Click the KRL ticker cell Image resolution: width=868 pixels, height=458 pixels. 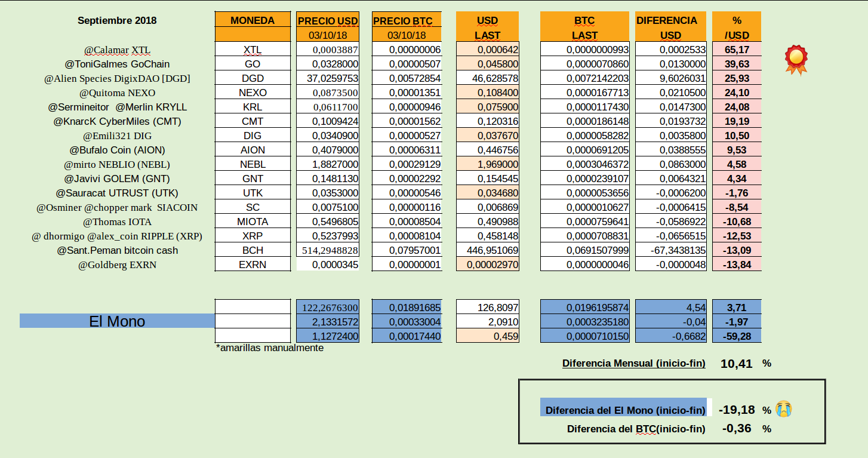pos(253,107)
